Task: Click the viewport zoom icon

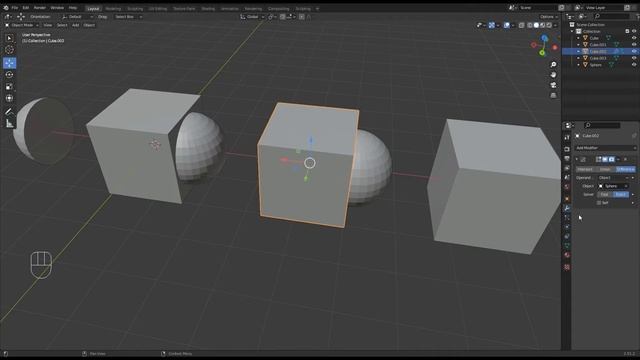Action: click(553, 64)
